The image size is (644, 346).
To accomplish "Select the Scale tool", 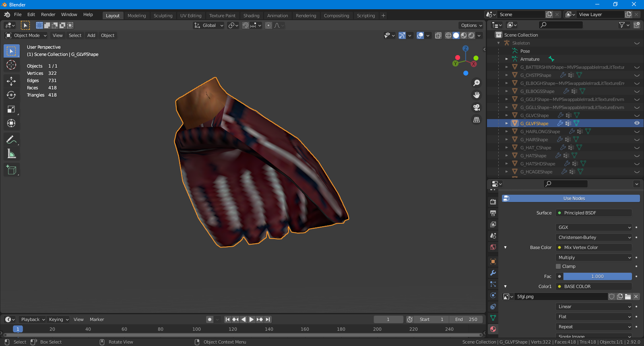I will pyautogui.click(x=11, y=109).
